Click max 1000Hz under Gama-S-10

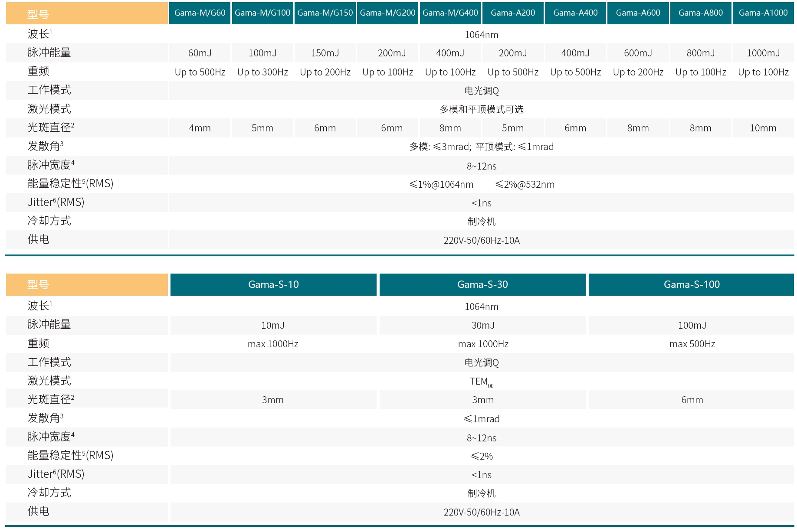[x=273, y=344]
